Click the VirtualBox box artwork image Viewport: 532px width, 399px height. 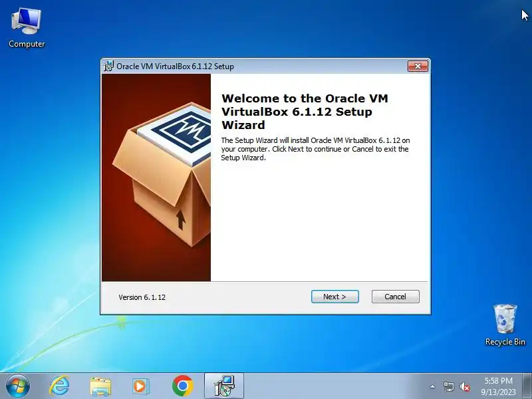(x=156, y=178)
